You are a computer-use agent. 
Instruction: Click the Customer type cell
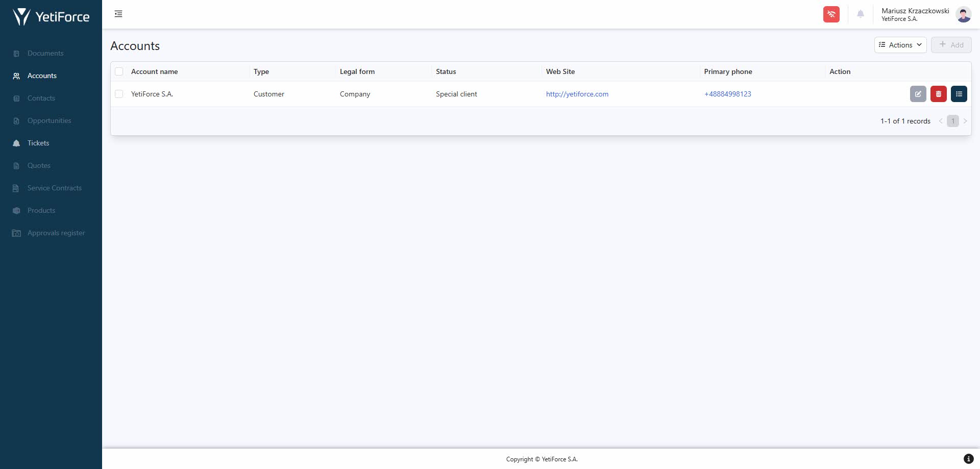pyautogui.click(x=269, y=94)
